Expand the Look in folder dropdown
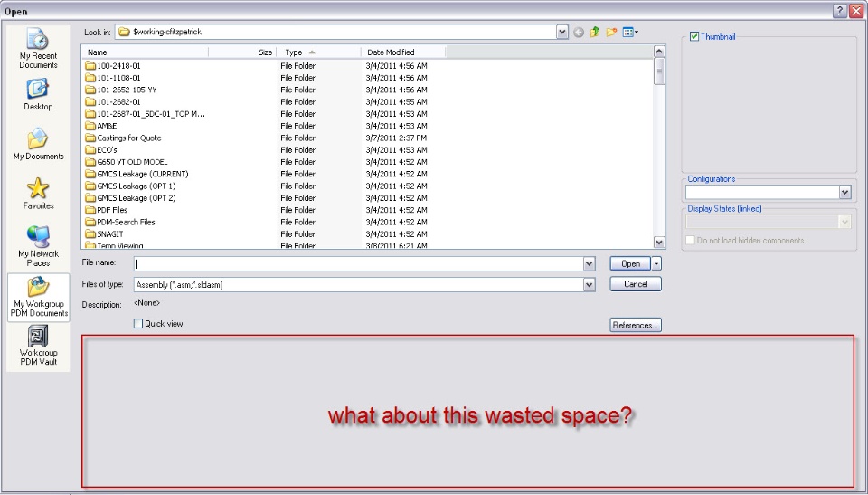This screenshot has width=868, height=495. point(562,33)
